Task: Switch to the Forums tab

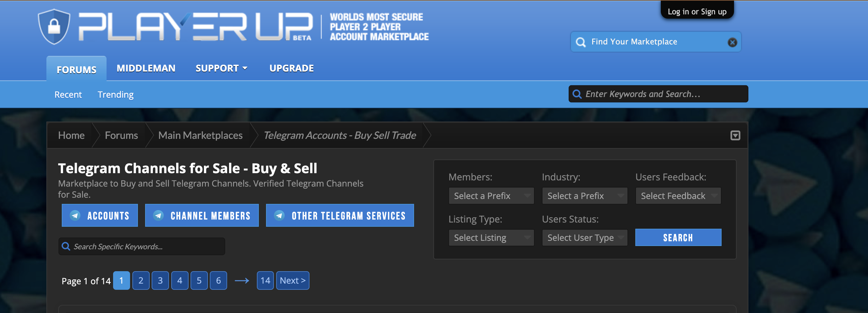Action: [76, 69]
